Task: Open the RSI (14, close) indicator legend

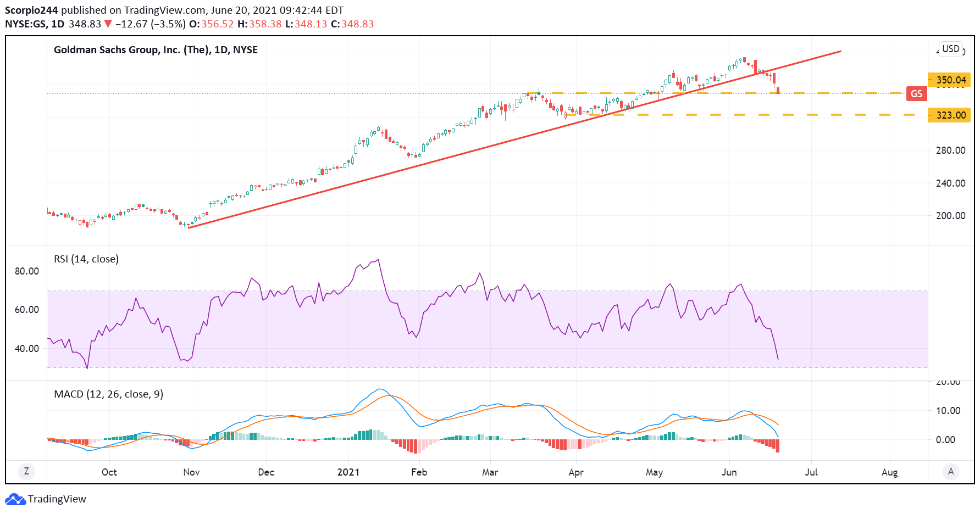Action: pyautogui.click(x=86, y=259)
